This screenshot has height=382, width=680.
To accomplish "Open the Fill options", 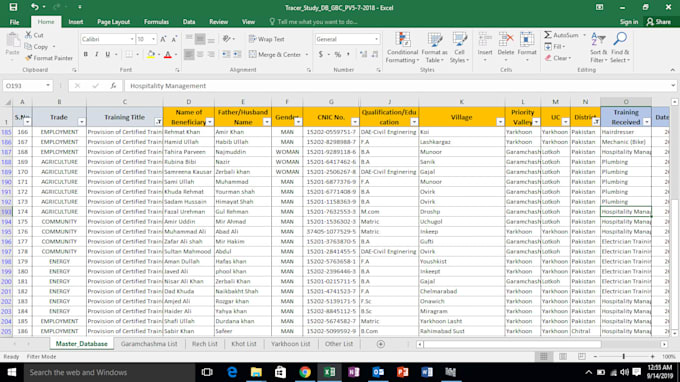I will (x=554, y=46).
